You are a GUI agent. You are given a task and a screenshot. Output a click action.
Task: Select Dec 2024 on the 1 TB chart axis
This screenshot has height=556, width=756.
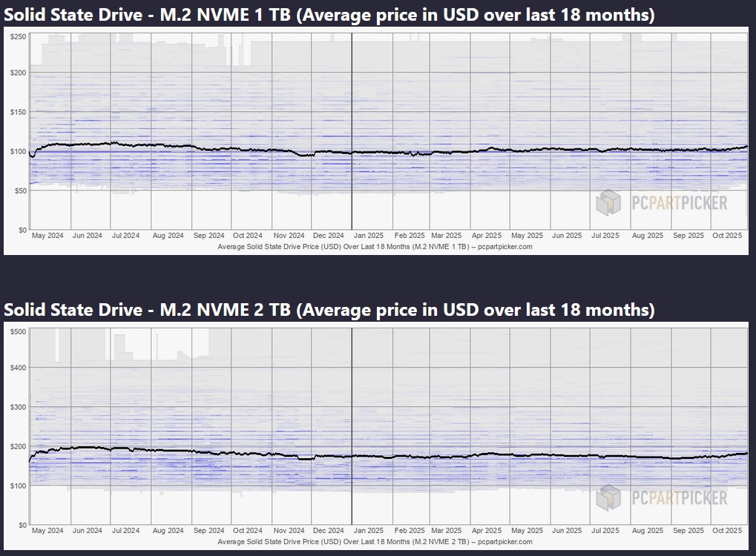pyautogui.click(x=329, y=236)
